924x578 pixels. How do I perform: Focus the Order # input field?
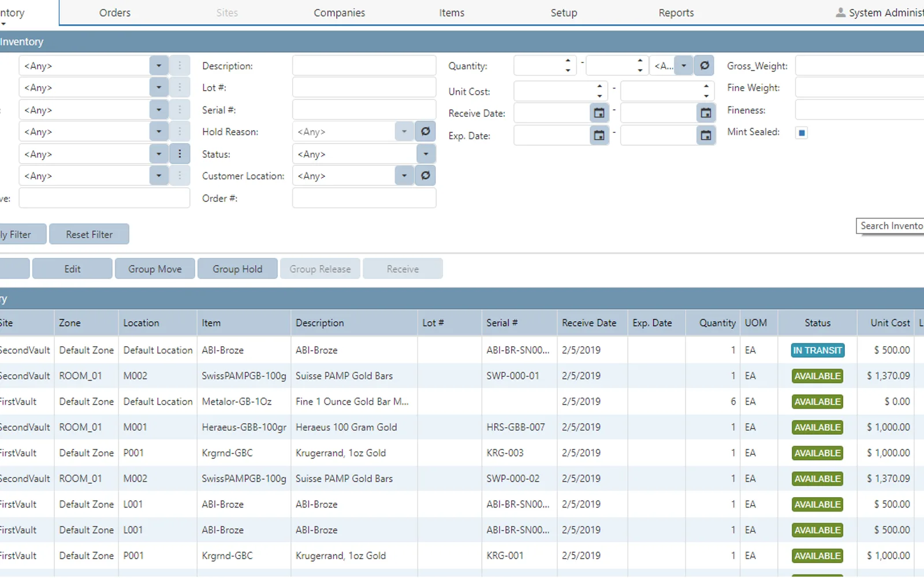pyautogui.click(x=364, y=198)
